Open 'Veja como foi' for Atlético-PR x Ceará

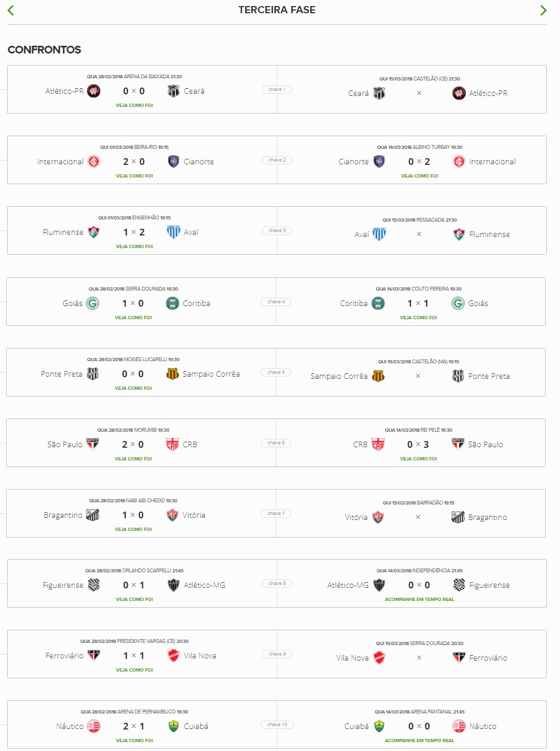(134, 105)
